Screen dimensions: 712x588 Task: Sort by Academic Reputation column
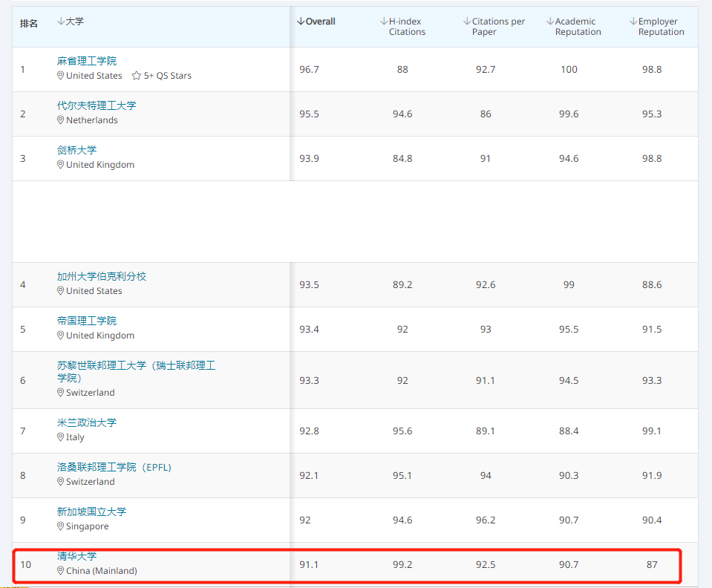pyautogui.click(x=573, y=26)
